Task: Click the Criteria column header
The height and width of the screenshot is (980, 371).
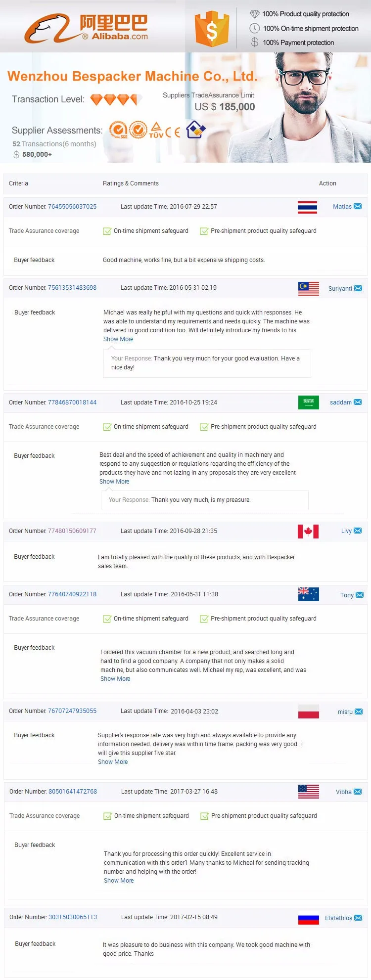Action: (x=18, y=183)
